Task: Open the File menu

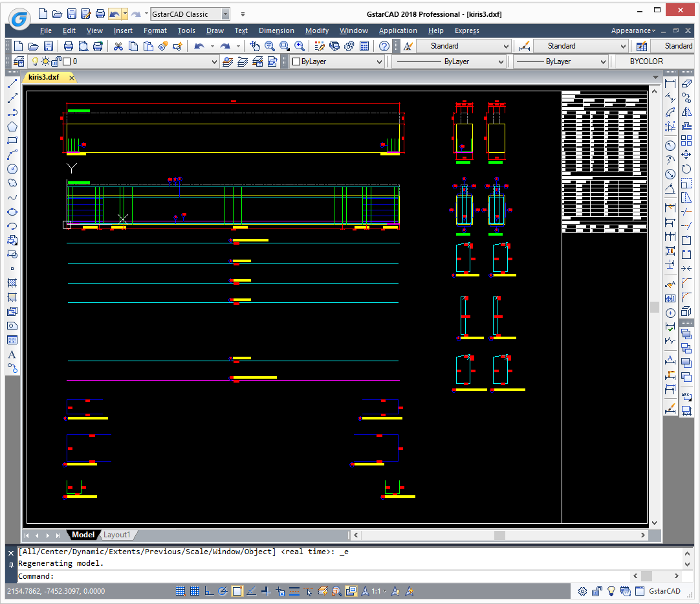Action: pos(45,30)
